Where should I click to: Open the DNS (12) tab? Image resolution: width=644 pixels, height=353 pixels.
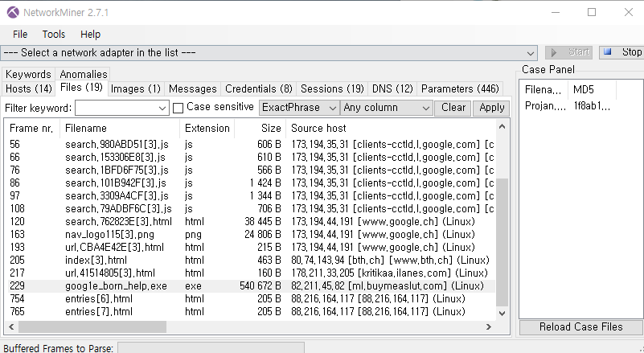click(x=392, y=88)
